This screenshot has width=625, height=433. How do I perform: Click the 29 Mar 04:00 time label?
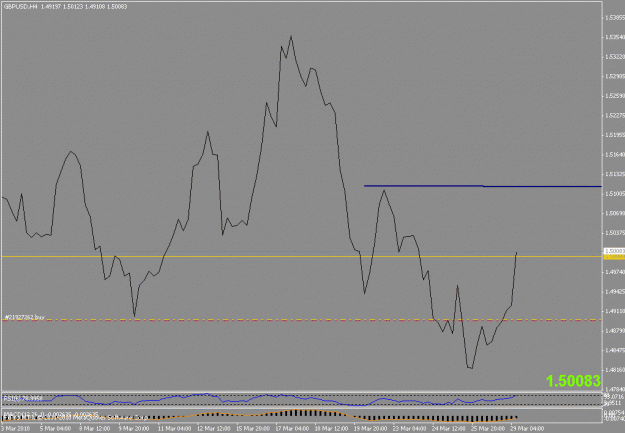526,429
